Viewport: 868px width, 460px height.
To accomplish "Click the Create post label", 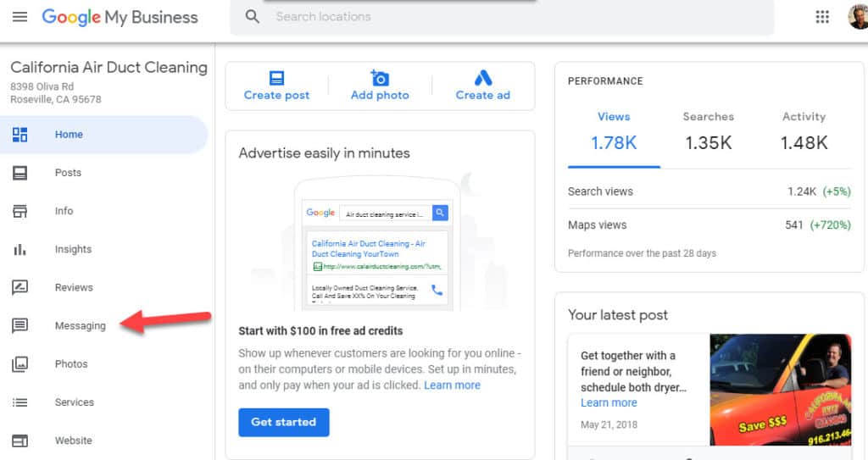I will pos(276,95).
